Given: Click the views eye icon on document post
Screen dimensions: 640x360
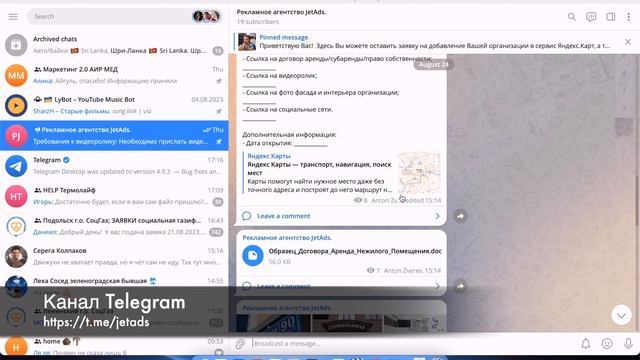Looking at the screenshot, I should [371, 270].
